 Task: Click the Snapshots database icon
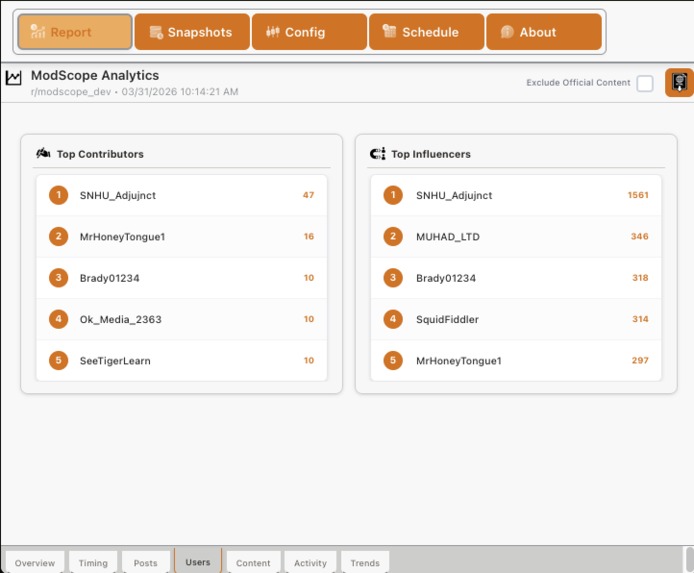(156, 32)
